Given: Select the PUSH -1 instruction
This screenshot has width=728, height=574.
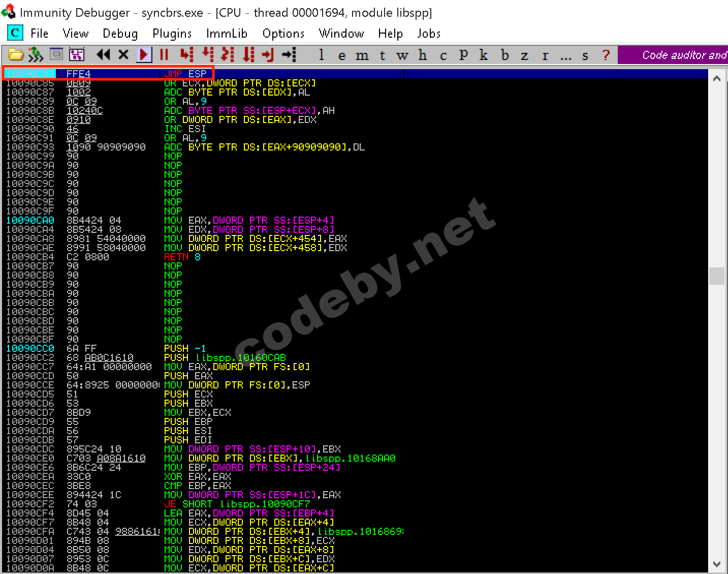Looking at the screenshot, I should [x=185, y=349].
